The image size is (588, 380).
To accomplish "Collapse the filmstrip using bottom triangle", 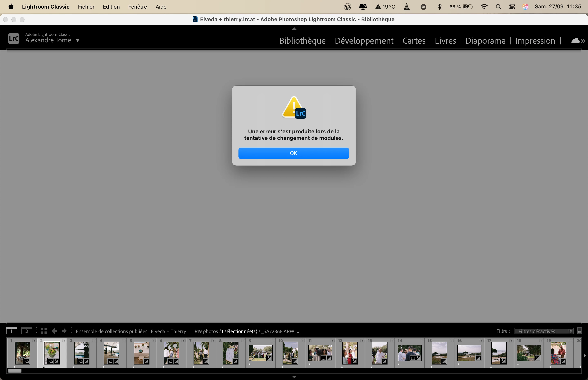I will 294,377.
